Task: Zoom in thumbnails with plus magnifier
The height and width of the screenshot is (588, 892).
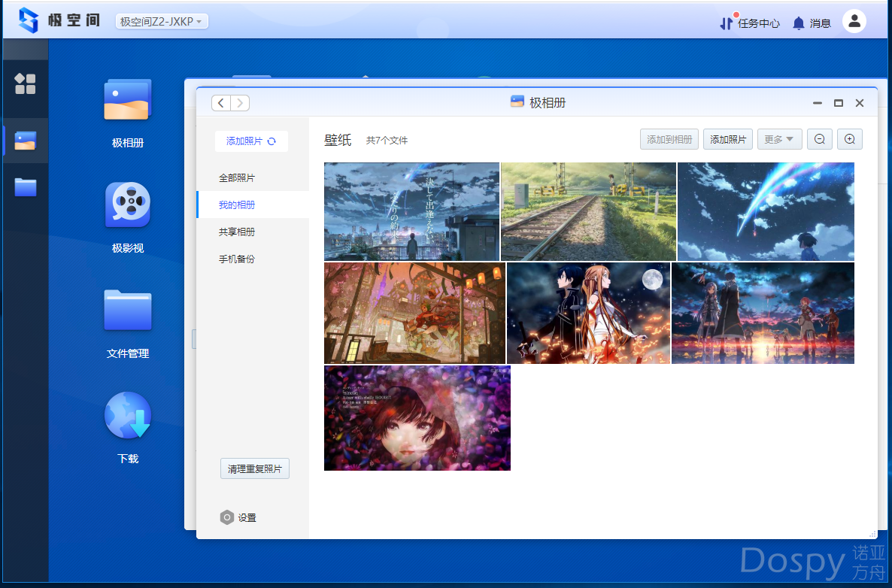Action: pos(850,139)
